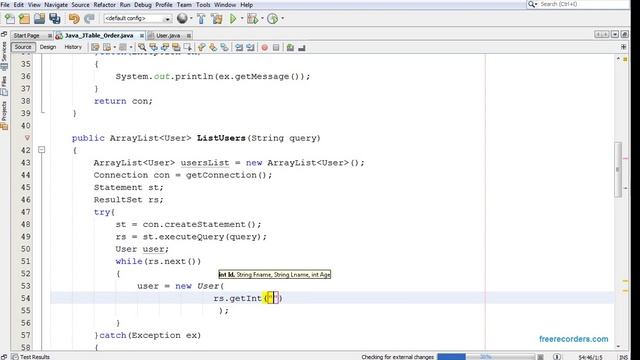This screenshot has height=360, width=640.
Task: Close the Java_JTable_Order.java tab
Action: (x=142, y=36)
